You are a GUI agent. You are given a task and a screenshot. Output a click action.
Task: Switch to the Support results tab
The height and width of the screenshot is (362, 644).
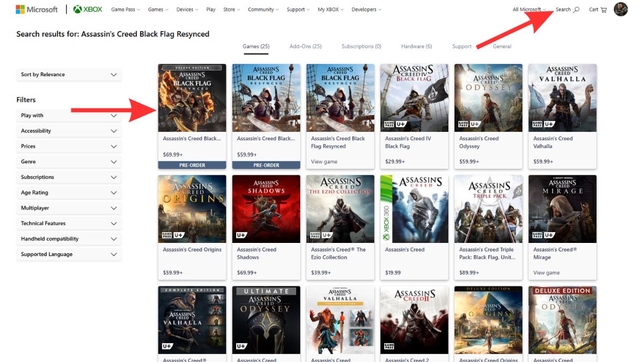pyautogui.click(x=462, y=47)
